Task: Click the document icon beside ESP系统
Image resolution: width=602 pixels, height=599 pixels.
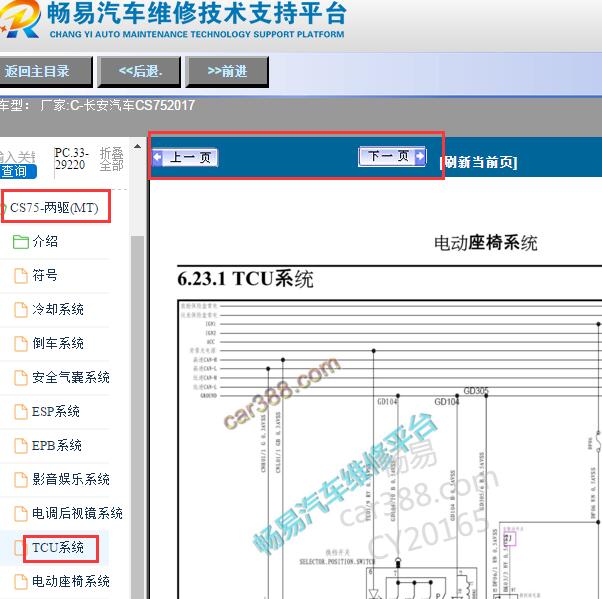Action: pyautogui.click(x=21, y=412)
